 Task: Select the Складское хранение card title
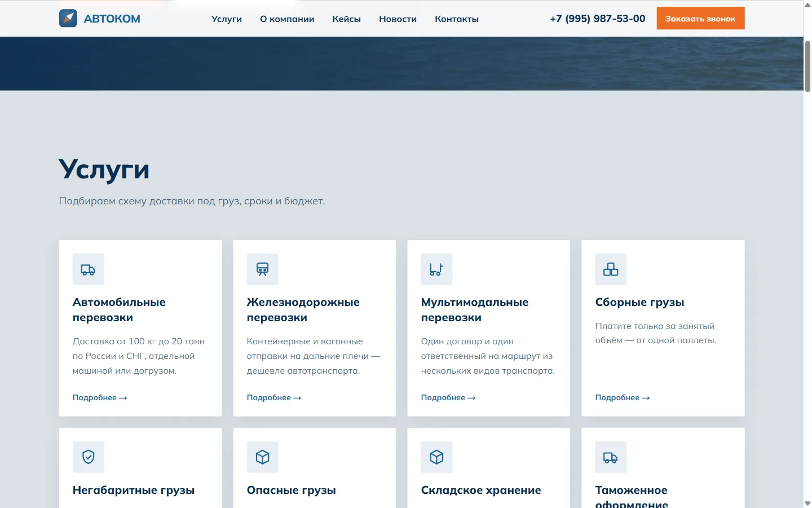(x=481, y=490)
